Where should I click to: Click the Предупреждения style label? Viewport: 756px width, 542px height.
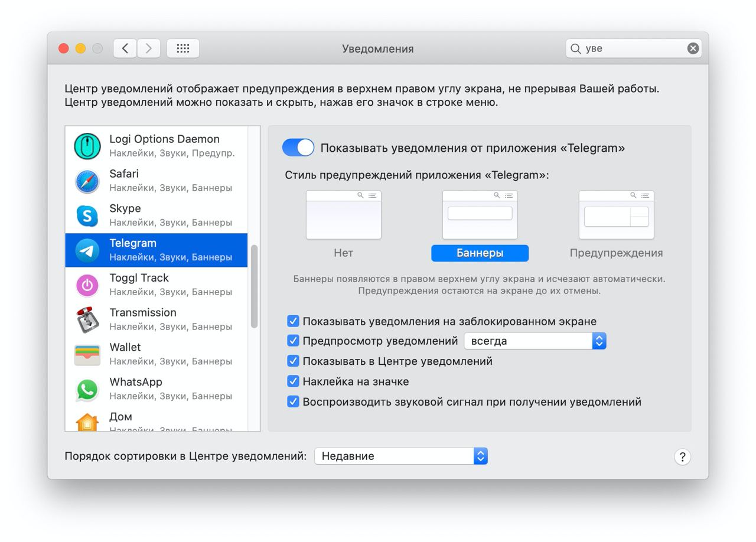pyautogui.click(x=616, y=253)
